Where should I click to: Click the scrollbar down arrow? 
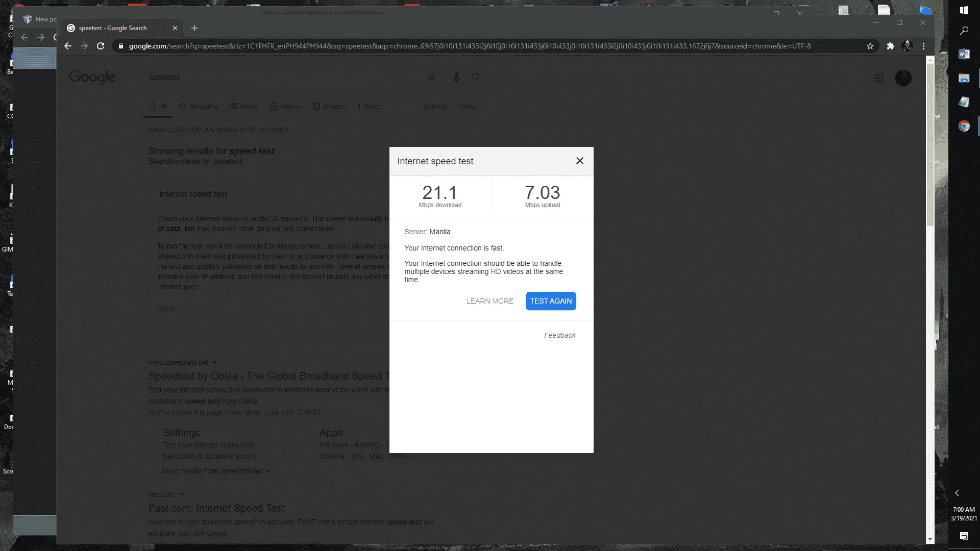(930, 539)
